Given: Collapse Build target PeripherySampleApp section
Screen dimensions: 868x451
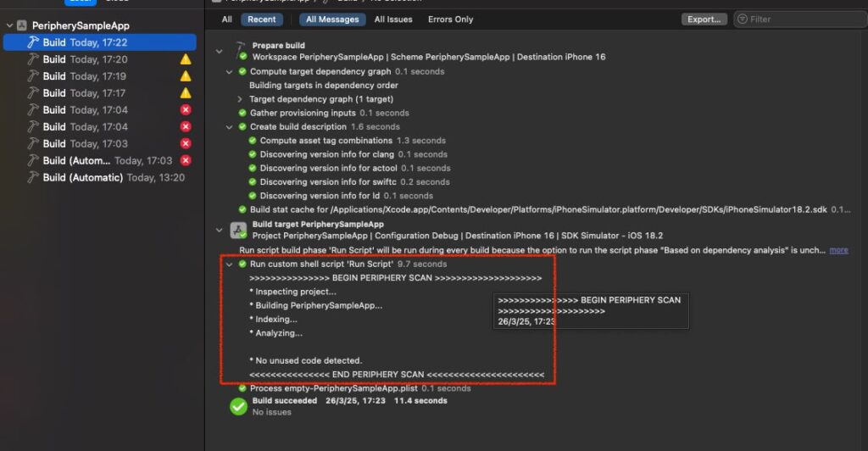Looking at the screenshot, I should 220,230.
